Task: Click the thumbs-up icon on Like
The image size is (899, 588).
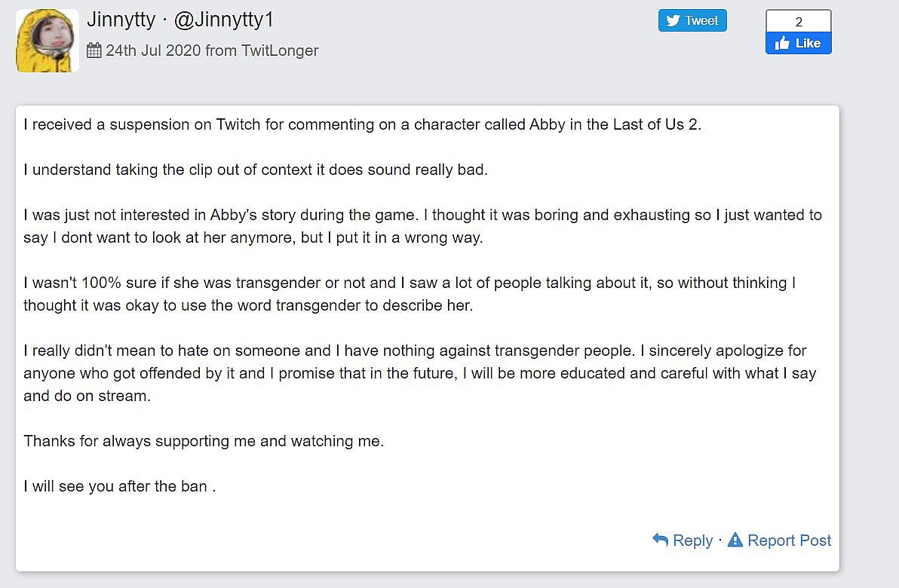Action: click(x=781, y=43)
